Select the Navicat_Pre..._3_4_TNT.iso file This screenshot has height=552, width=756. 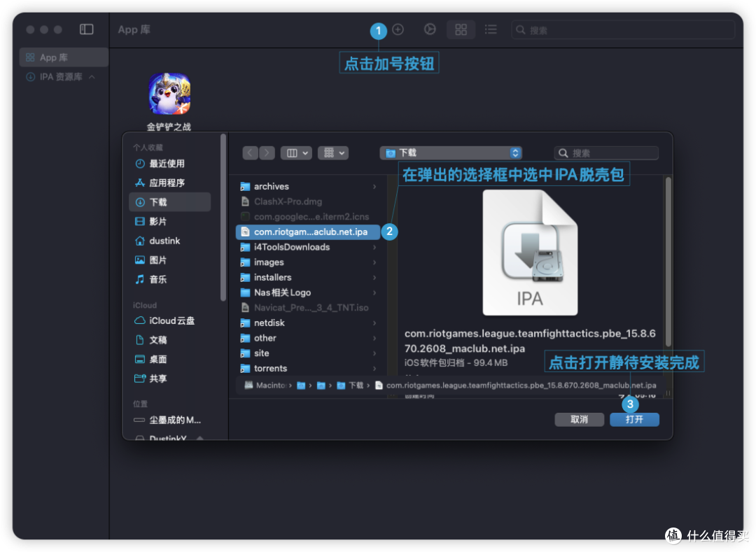[x=309, y=308]
